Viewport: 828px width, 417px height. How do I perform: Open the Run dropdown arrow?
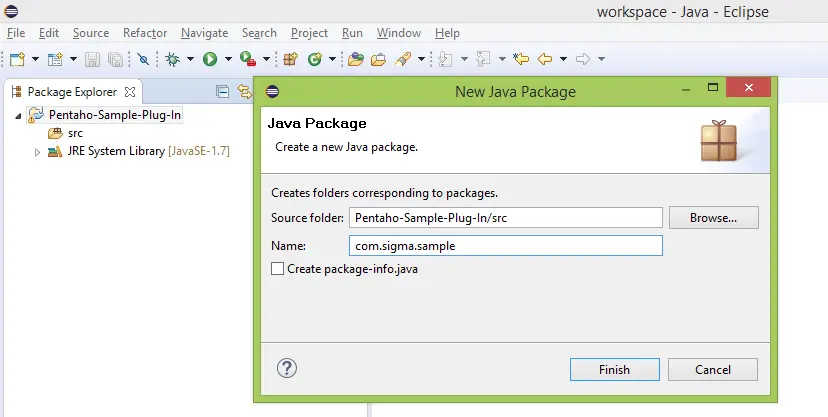pos(228,59)
